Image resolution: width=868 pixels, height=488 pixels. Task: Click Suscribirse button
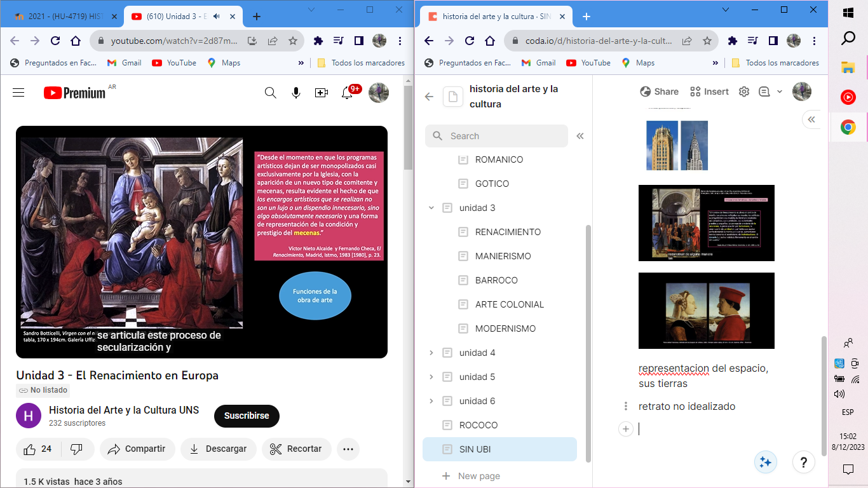tap(247, 416)
